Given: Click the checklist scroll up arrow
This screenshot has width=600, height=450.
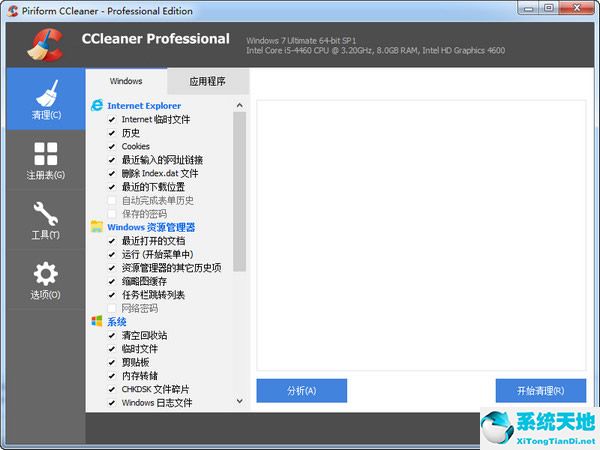Looking at the screenshot, I should pyautogui.click(x=240, y=105).
